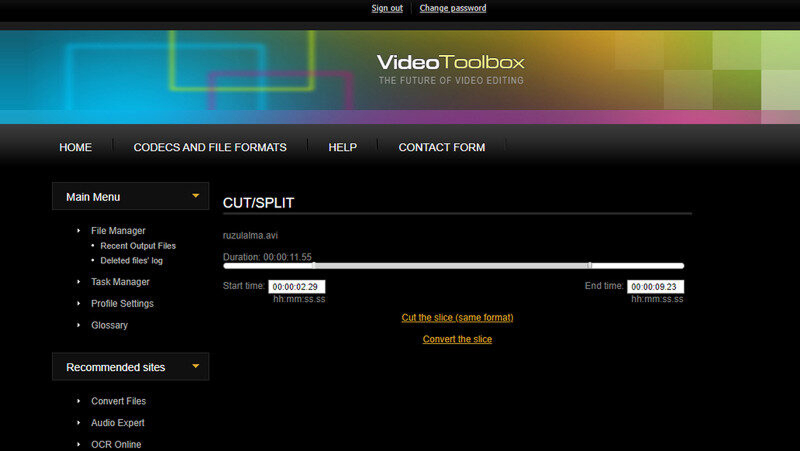Focus the Start time input field

coord(297,287)
